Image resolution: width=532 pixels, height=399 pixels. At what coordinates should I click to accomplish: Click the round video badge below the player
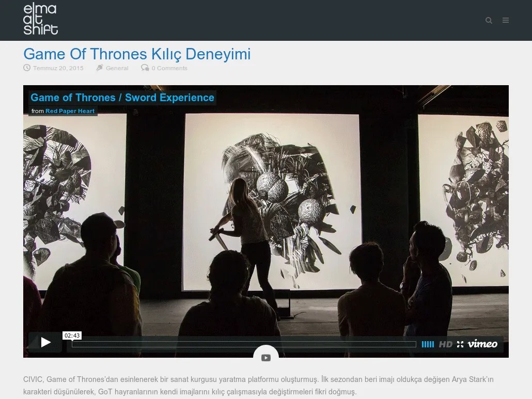[266, 357]
